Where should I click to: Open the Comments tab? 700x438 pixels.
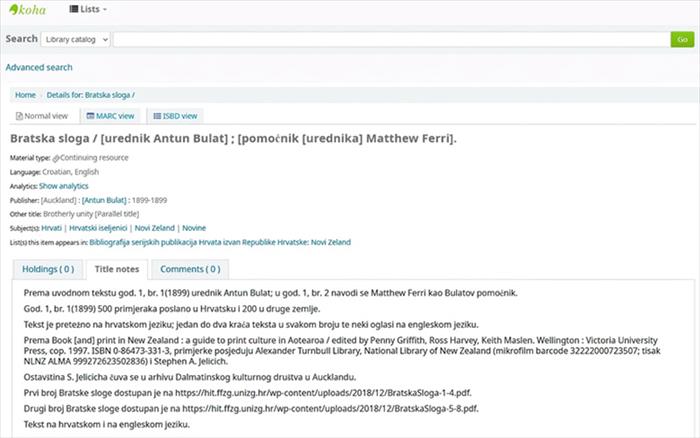click(x=190, y=269)
